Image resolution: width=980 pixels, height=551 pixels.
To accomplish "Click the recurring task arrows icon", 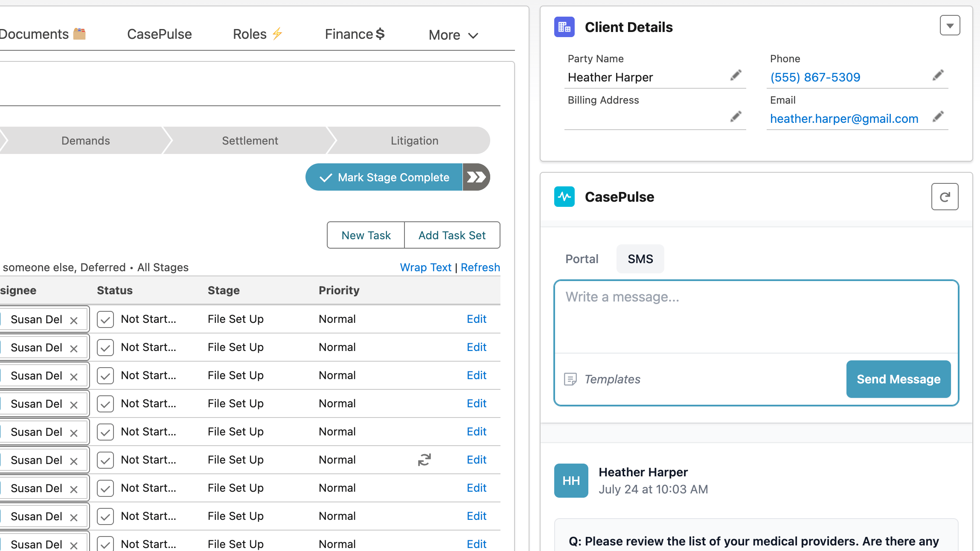I will point(424,460).
